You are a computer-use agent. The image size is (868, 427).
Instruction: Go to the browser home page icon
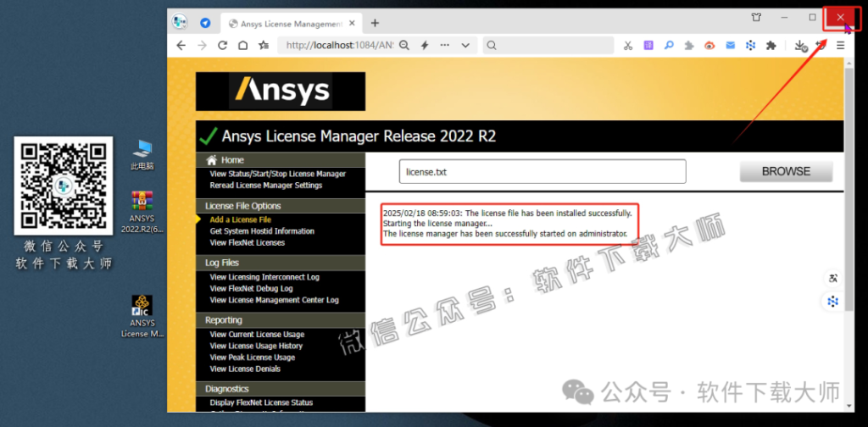[x=243, y=46]
